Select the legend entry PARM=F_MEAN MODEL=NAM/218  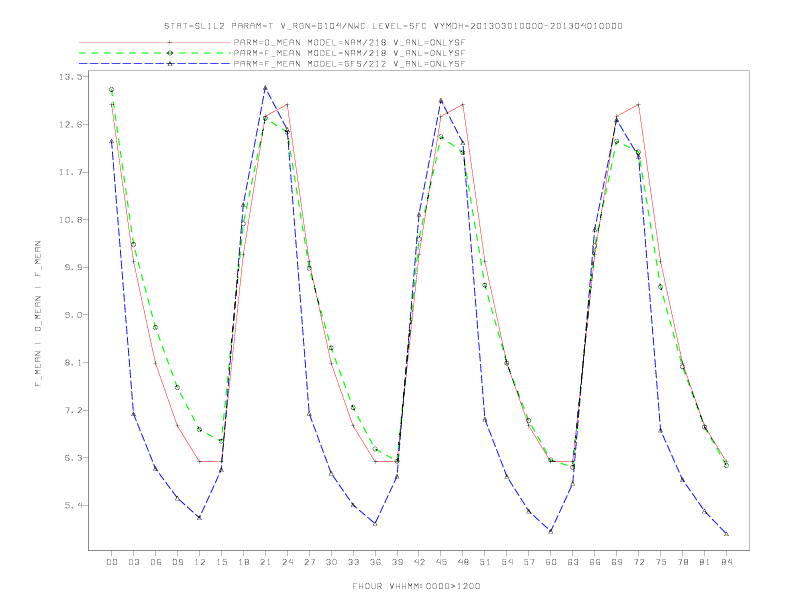click(349, 53)
